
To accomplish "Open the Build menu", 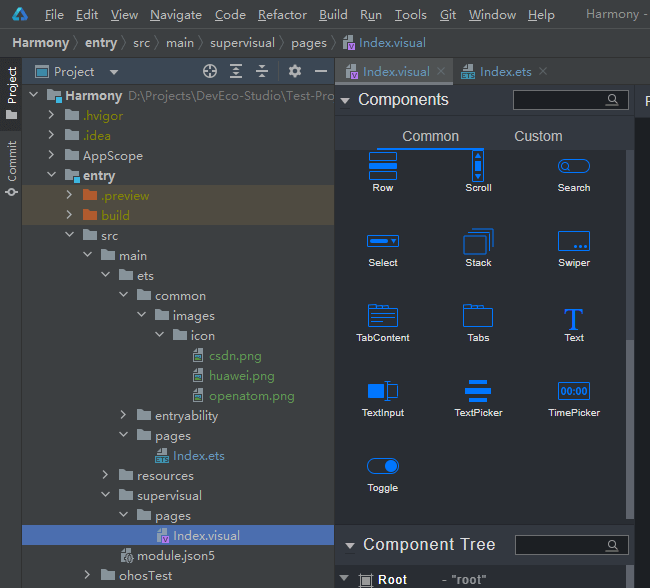I will pos(333,15).
